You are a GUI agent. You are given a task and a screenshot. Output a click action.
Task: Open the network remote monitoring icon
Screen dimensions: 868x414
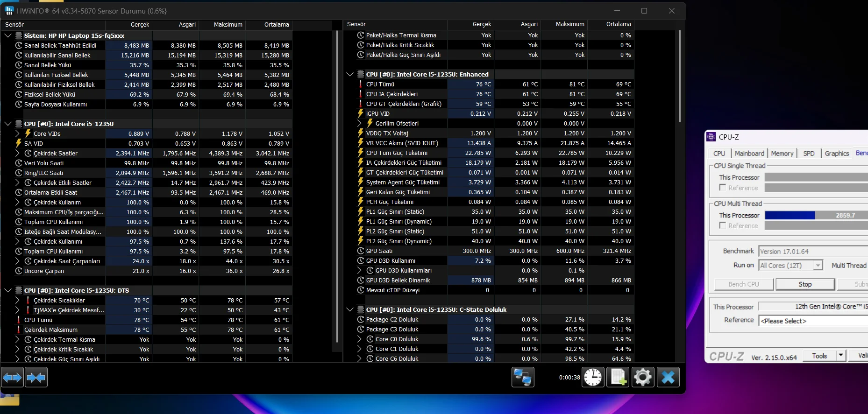click(x=522, y=377)
